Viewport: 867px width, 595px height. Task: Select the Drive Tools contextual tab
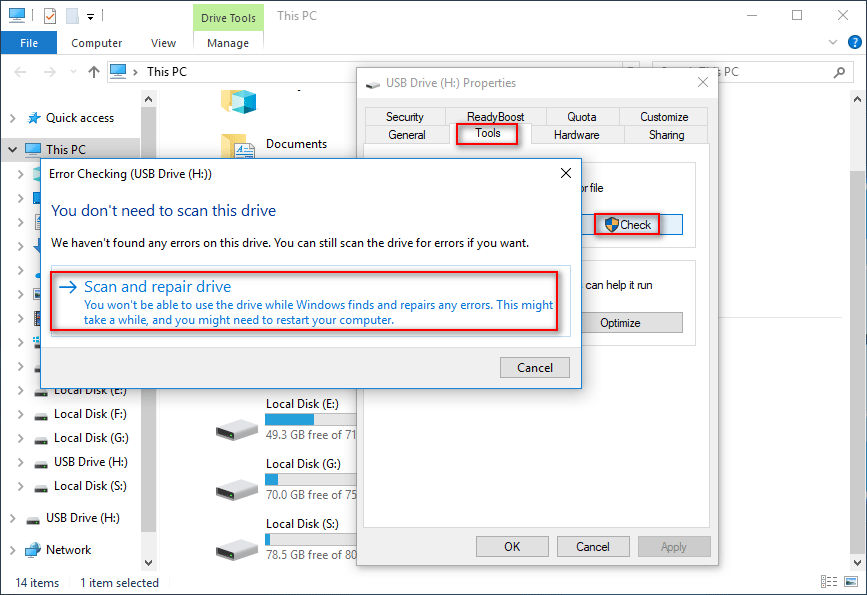(x=228, y=18)
